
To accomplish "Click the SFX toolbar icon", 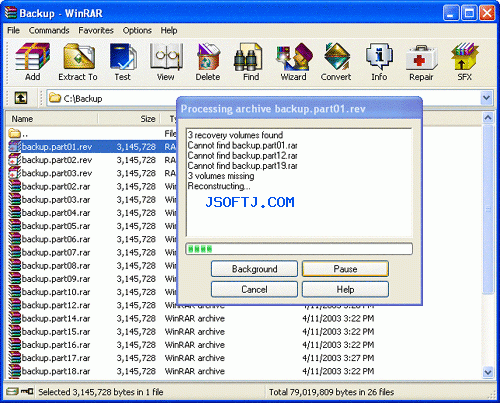I will [464, 62].
